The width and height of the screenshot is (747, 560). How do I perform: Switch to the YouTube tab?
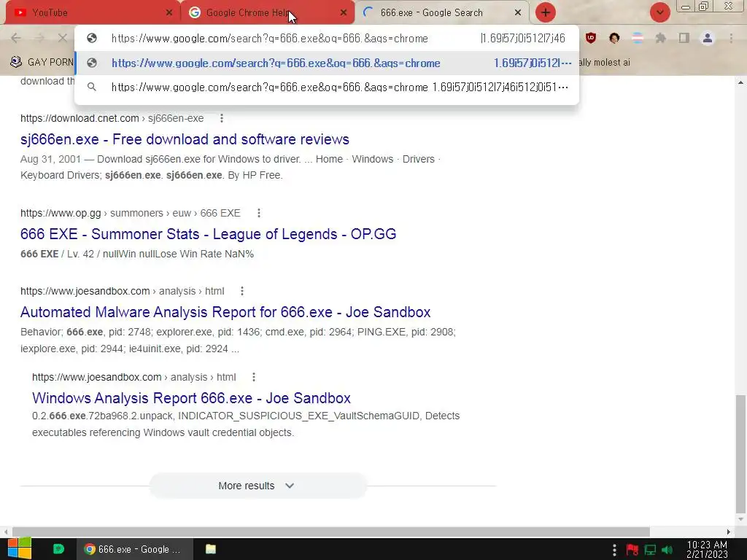tap(93, 12)
